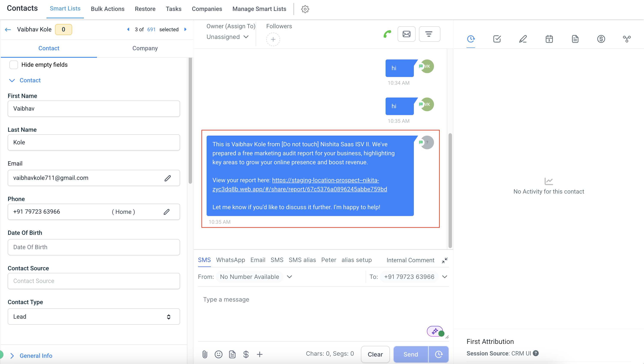This screenshot has width=644, height=364.
Task: Insert emoji using the smiley icon
Action: coord(218,354)
